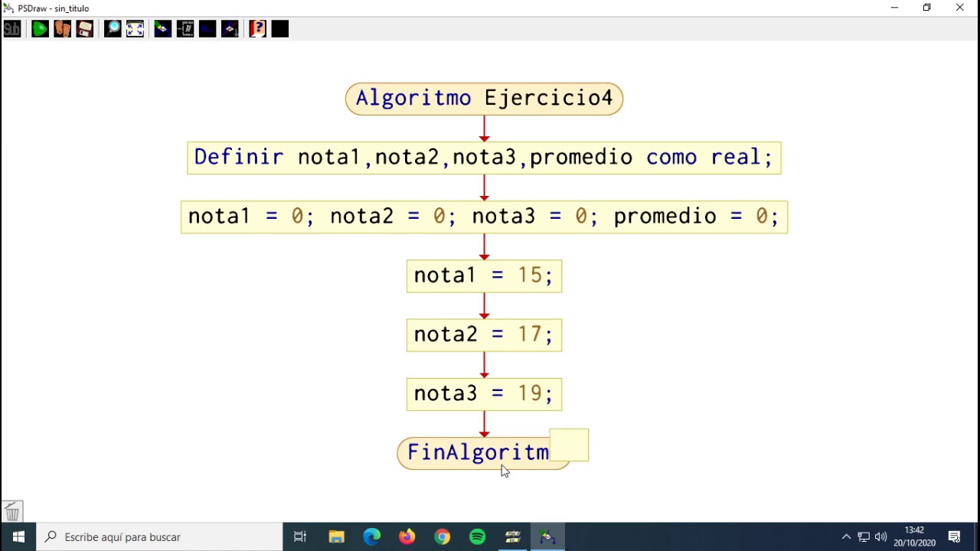Select the initialization block with promedio = 0
The image size is (980, 551).
(x=484, y=217)
